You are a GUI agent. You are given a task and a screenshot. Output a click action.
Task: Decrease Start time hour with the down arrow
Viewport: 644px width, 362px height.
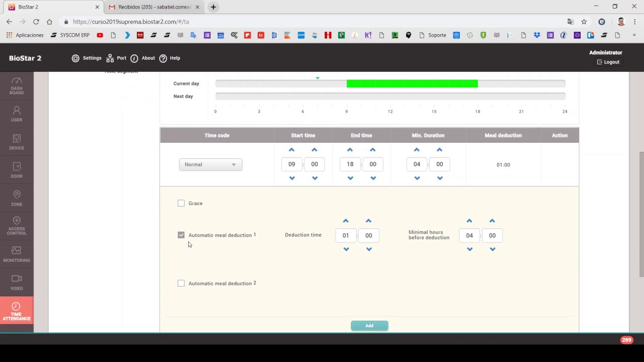(292, 178)
